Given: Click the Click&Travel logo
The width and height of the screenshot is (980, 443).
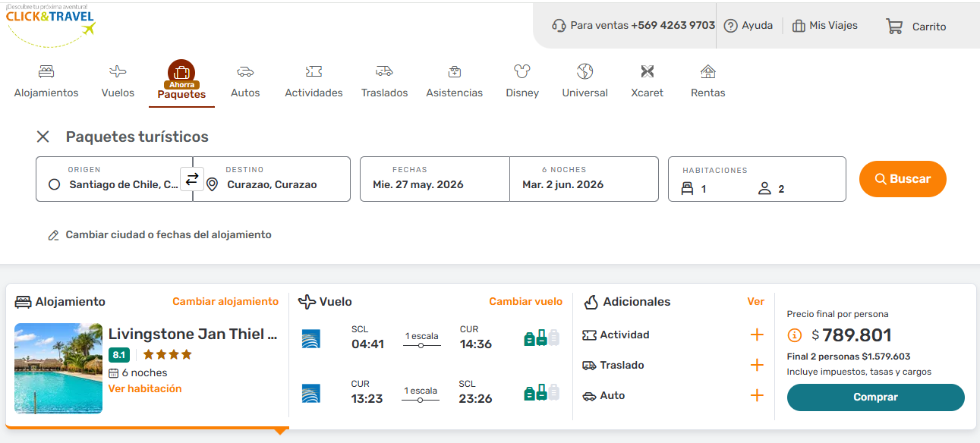Looking at the screenshot, I should click(x=51, y=23).
